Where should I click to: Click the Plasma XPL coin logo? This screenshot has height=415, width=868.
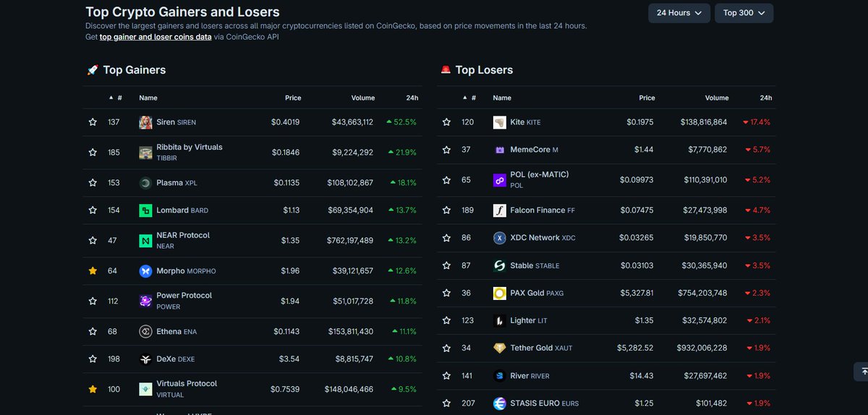pyautogui.click(x=145, y=183)
